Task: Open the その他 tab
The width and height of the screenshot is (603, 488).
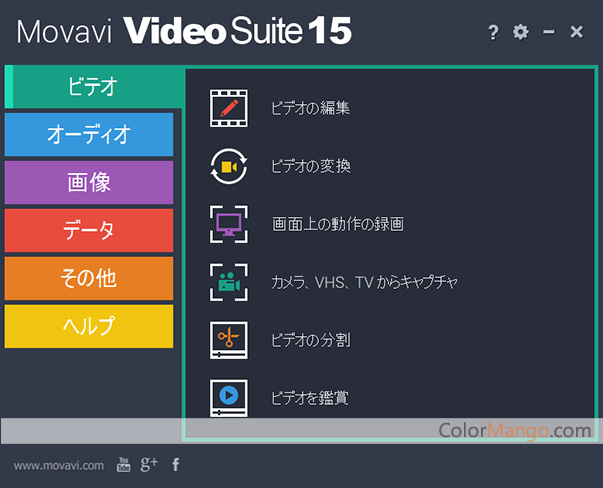Action: point(89,278)
